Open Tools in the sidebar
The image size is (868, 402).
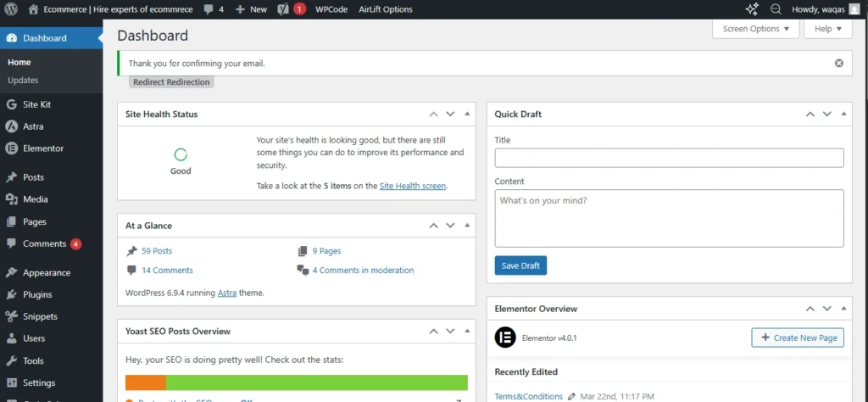[x=51, y=360]
